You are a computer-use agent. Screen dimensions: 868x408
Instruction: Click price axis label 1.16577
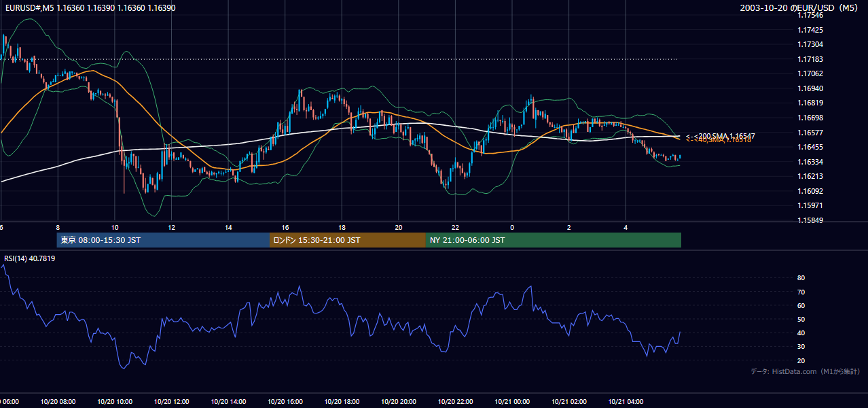coord(810,133)
